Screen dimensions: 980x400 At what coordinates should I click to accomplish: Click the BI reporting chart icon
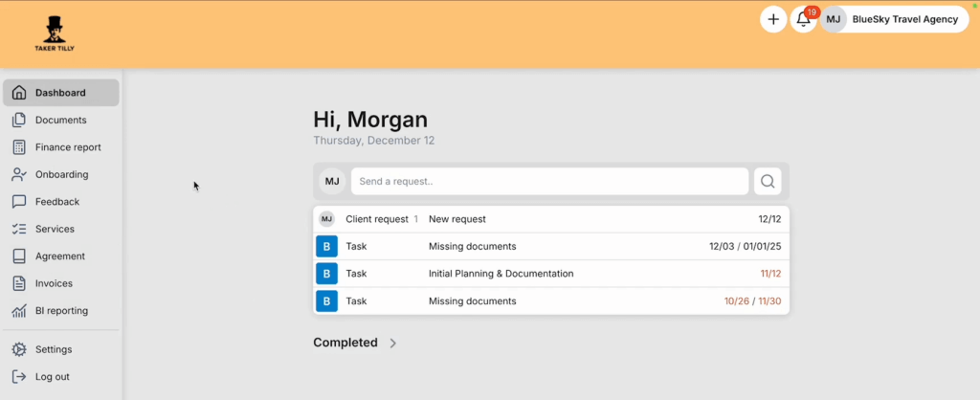(x=18, y=311)
